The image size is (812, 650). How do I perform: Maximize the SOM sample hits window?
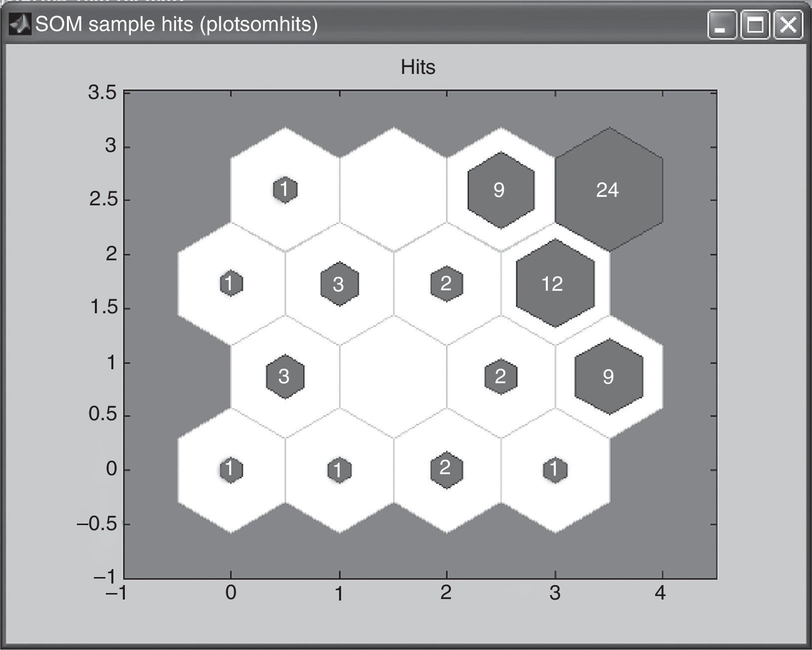point(754,25)
